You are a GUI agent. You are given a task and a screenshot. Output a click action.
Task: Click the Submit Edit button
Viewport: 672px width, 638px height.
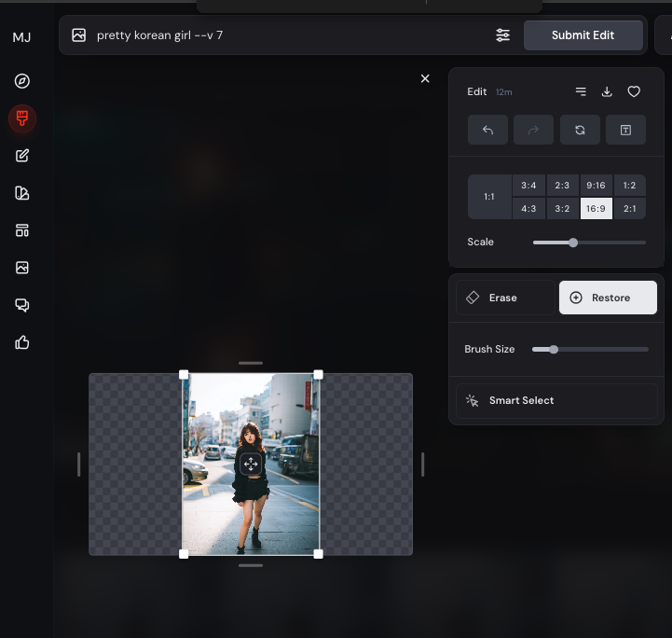pos(583,35)
